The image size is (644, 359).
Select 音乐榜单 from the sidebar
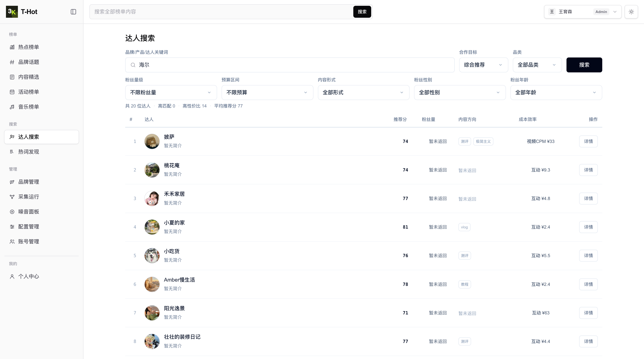pos(42,107)
